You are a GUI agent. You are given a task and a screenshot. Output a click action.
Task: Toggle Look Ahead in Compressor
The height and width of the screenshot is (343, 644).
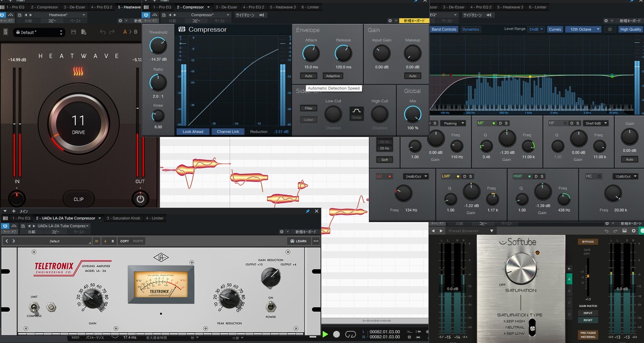tap(193, 131)
